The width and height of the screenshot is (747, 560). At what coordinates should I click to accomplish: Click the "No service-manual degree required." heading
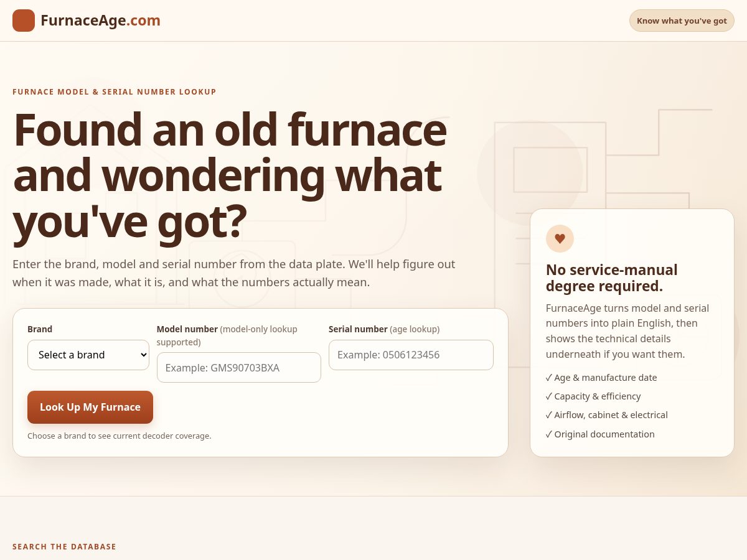pos(612,278)
